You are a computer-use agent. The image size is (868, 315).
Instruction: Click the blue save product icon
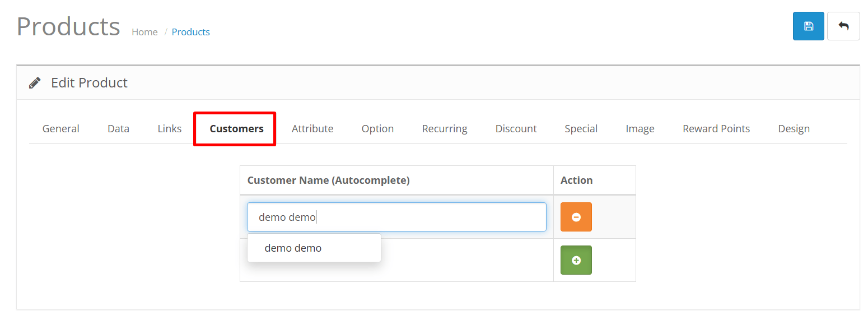[x=808, y=26]
